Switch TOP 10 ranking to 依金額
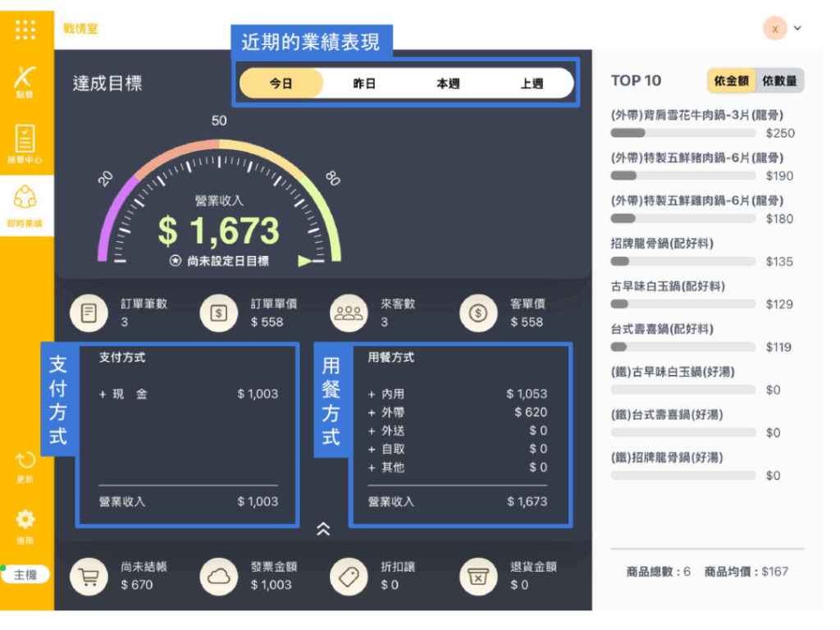The image size is (840, 630). (x=731, y=80)
